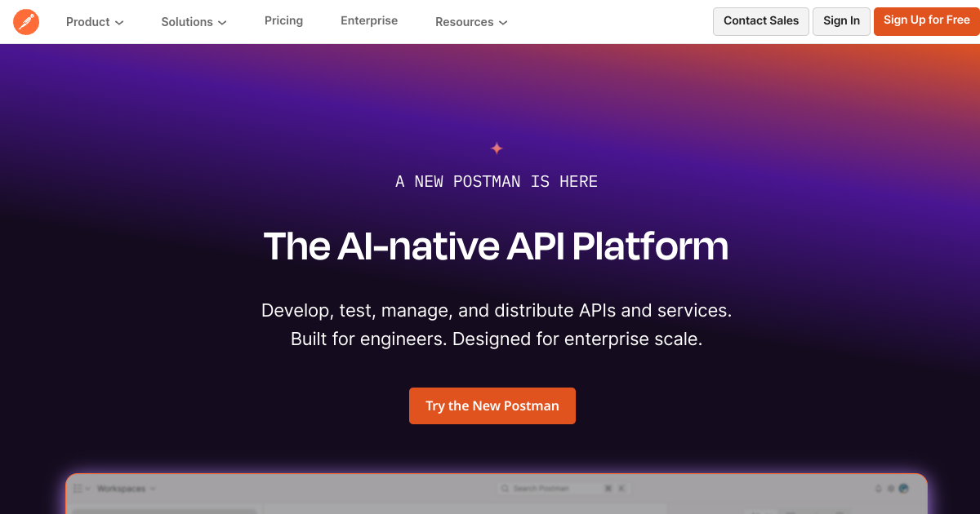Image resolution: width=980 pixels, height=514 pixels.
Task: Click the 'Develop, test, manage' description line
Action: (497, 311)
